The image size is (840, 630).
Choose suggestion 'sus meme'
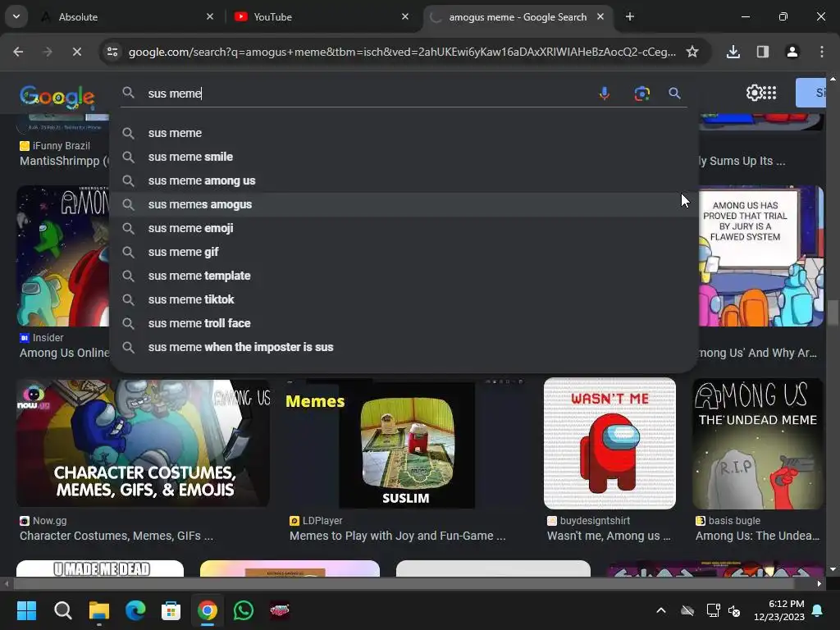(x=404, y=133)
